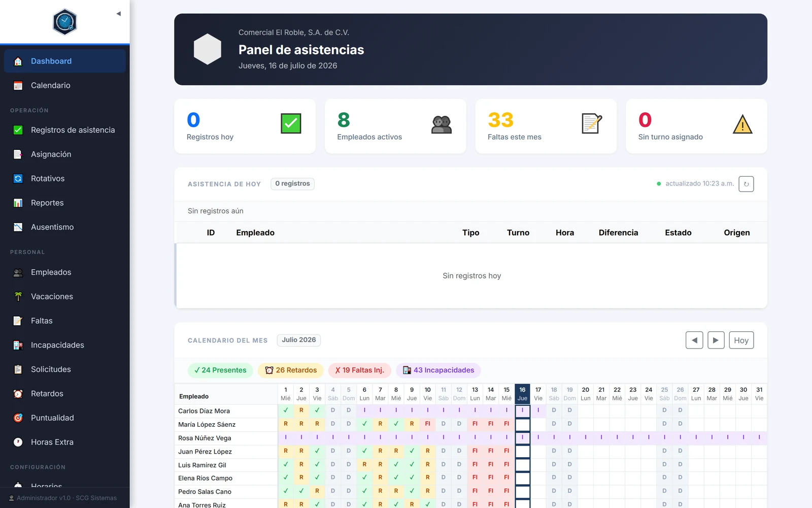This screenshot has height=508, width=812.
Task: Click the Ausentismo chart icon
Action: point(18,227)
